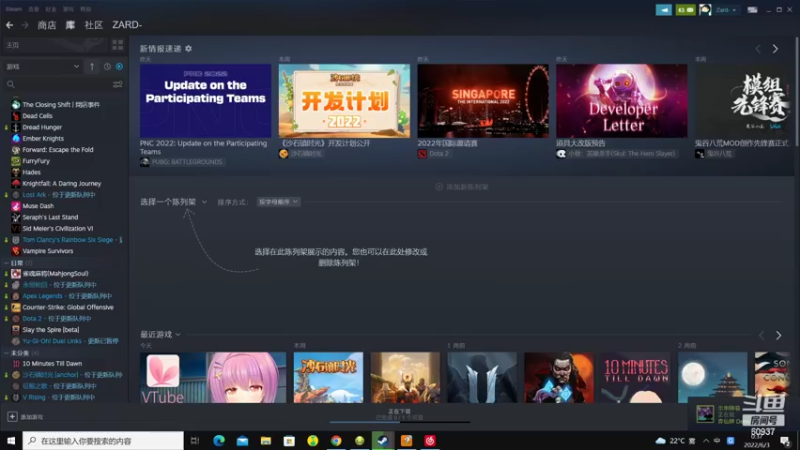The height and width of the screenshot is (450, 800).
Task: Open Microsoft Store from the taskbar
Action: (x=289, y=440)
